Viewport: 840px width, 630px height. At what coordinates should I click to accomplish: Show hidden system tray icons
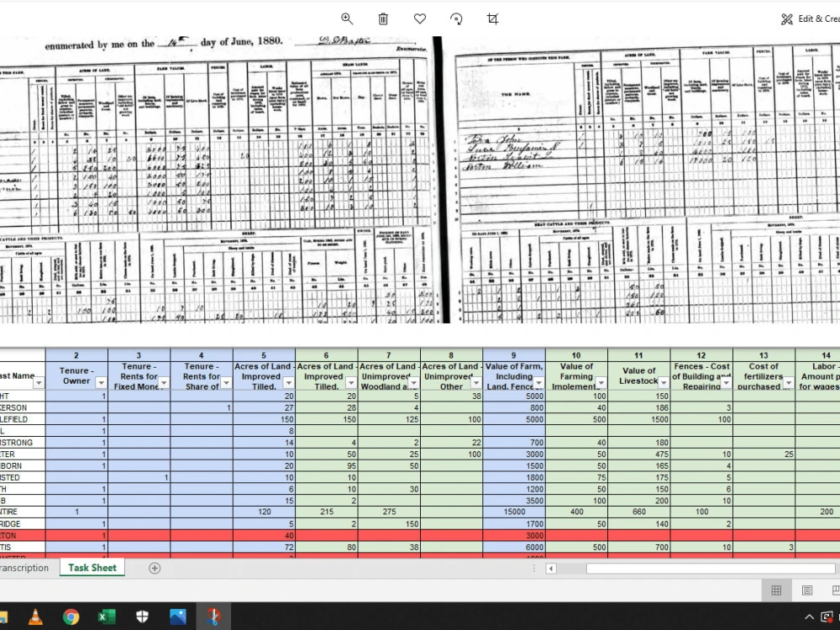[x=809, y=617]
